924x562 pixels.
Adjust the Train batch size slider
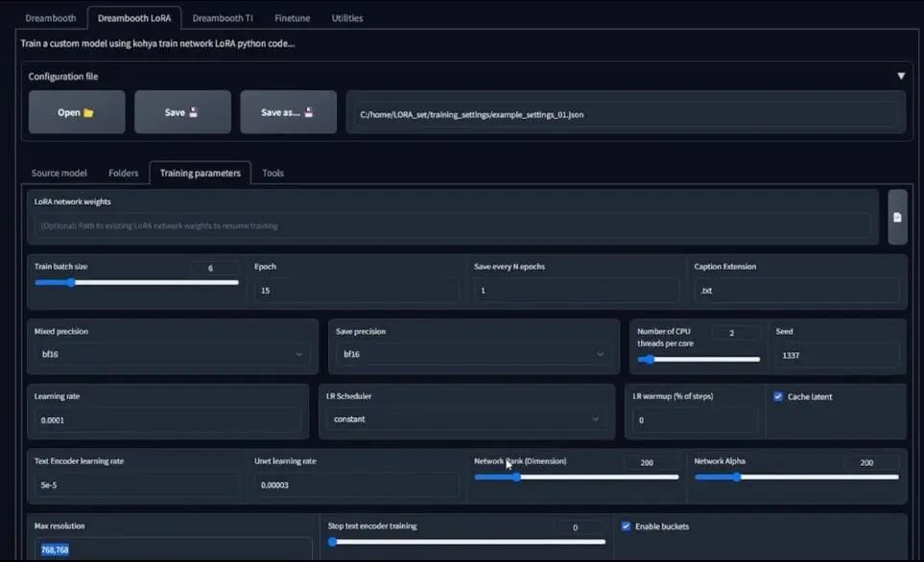136,283
